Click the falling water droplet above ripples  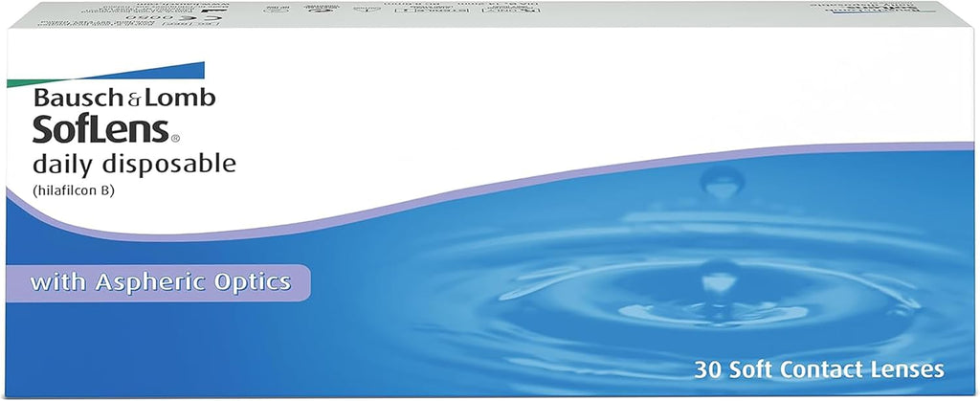[x=722, y=183]
